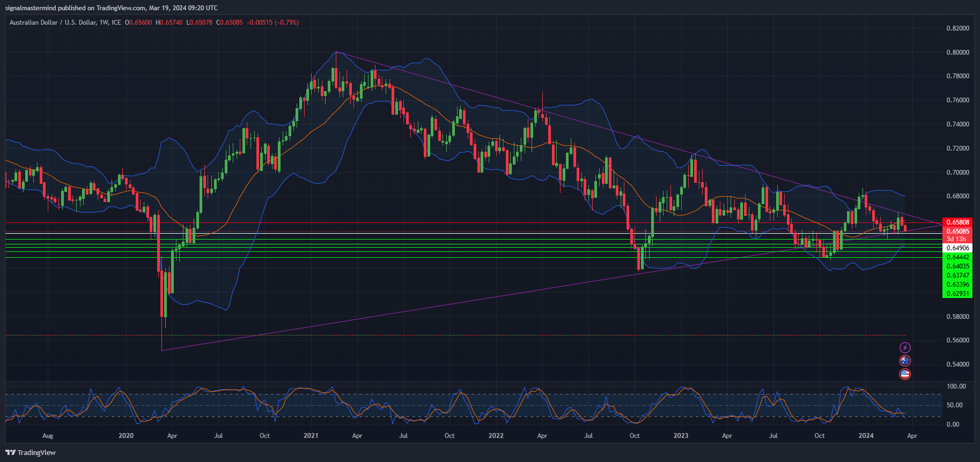Click the oscillator 100.00 scale label
The image size is (980, 462).
point(956,386)
